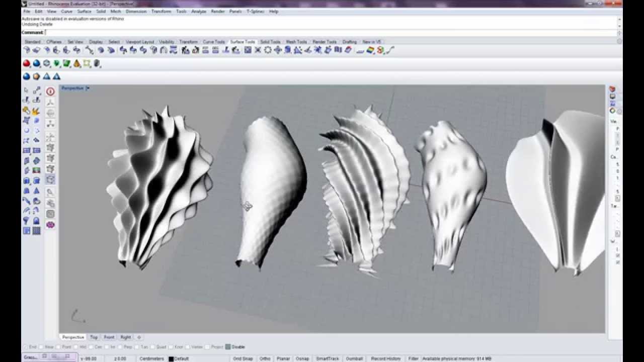Open the Surface menu
The width and height of the screenshot is (644, 362).
84,11
